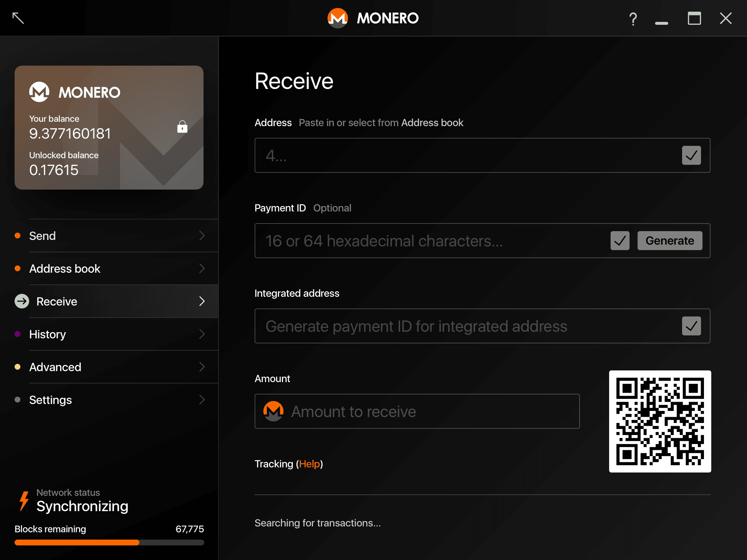Screen dimensions: 747x560
Task: Click the back arrow at top left
Action: (x=18, y=17)
